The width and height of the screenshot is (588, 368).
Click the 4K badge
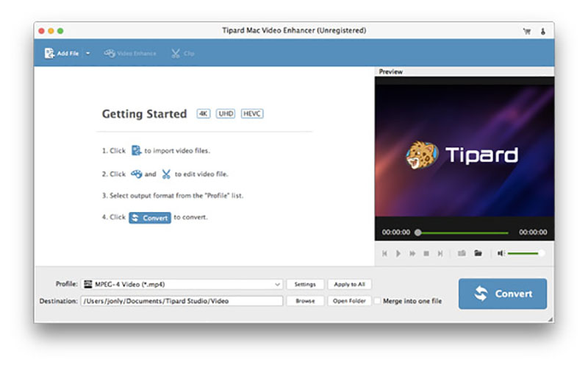click(x=204, y=113)
